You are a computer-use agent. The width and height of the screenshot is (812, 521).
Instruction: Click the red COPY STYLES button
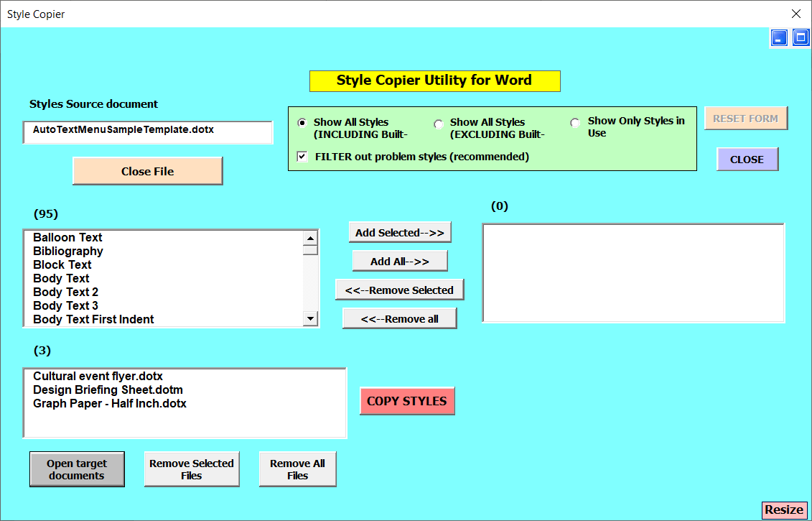(407, 401)
